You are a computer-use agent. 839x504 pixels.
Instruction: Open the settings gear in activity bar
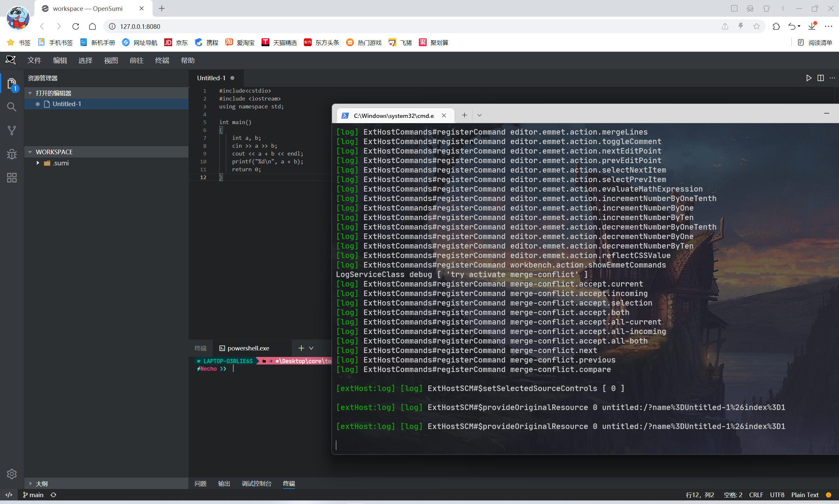[x=11, y=474]
